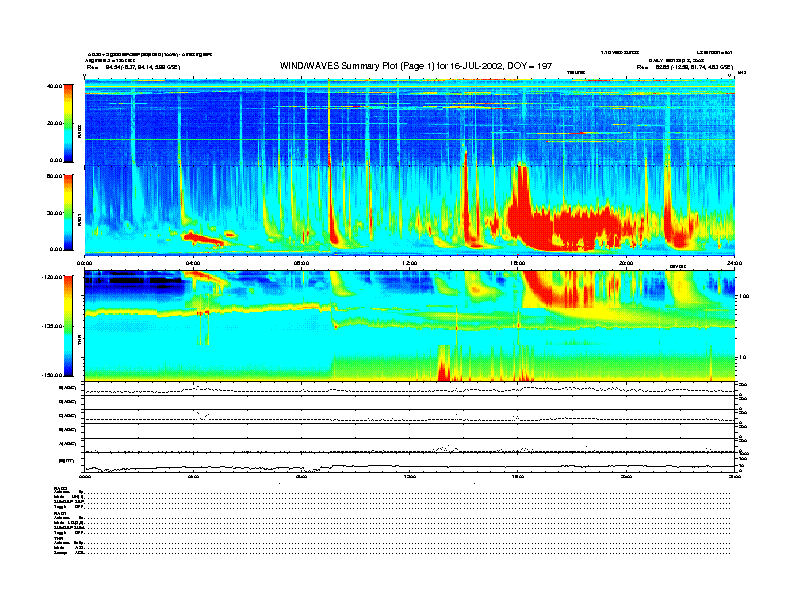Click the TNR intensity color bar

[x=68, y=326]
